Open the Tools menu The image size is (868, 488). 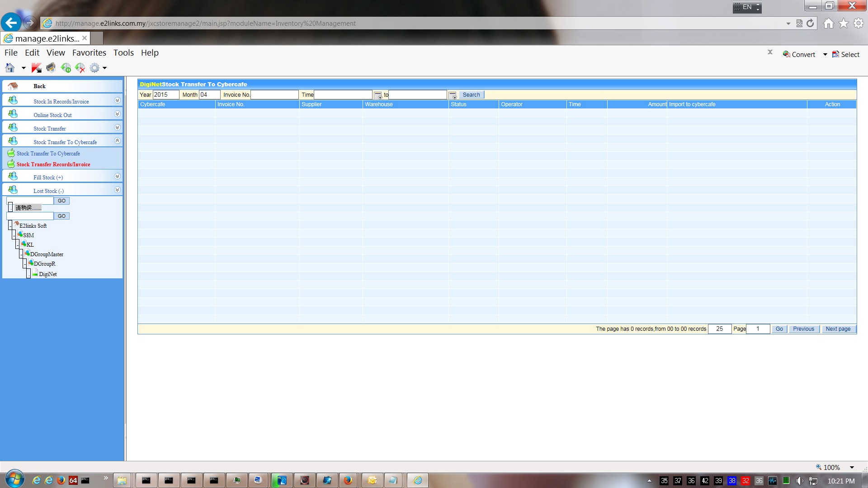(x=123, y=53)
